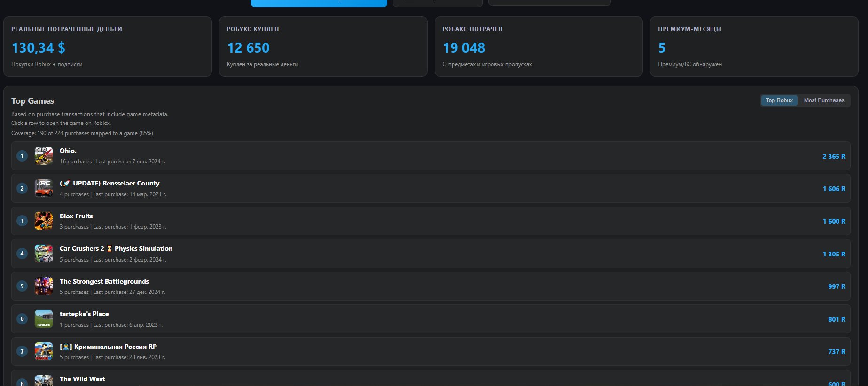Click the ПРЕМИУМ-МЕСЯЦЫ card label
The image size is (868, 386).
pyautogui.click(x=689, y=29)
